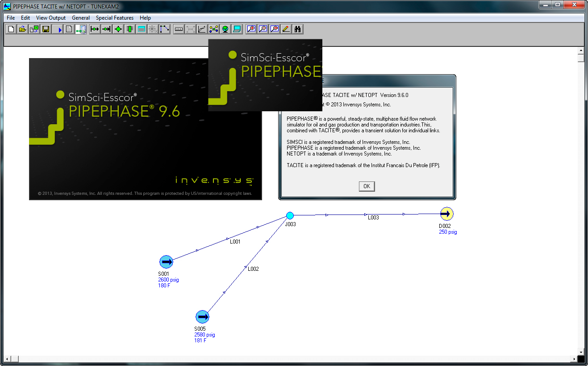Select sink node D002
Image resolution: width=588 pixels, height=366 pixels.
(446, 214)
